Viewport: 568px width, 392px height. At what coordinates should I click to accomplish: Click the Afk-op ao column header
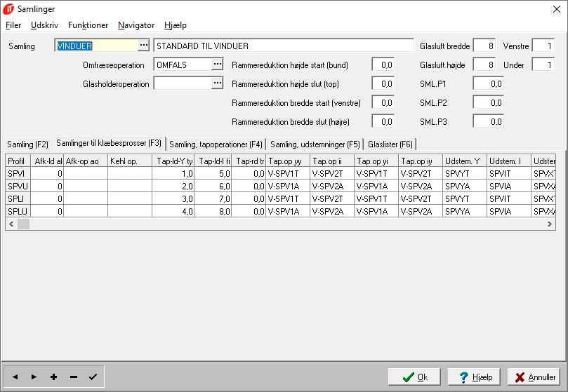(86, 161)
